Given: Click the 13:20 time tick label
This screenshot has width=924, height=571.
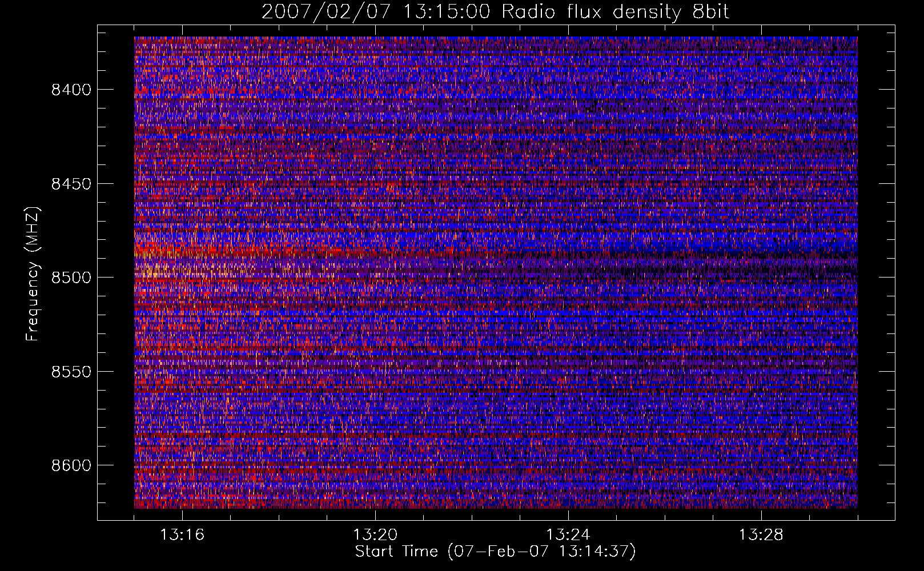Looking at the screenshot, I should point(375,535).
